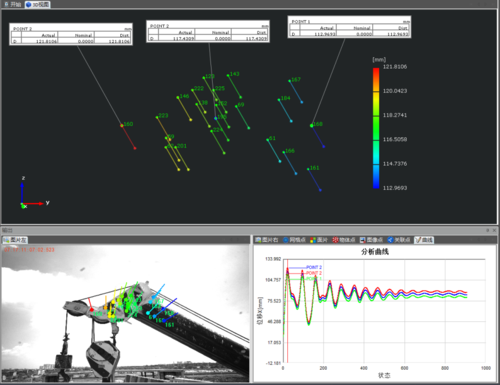
Task: Click point 161 marker in 3D view
Action: 308,169
